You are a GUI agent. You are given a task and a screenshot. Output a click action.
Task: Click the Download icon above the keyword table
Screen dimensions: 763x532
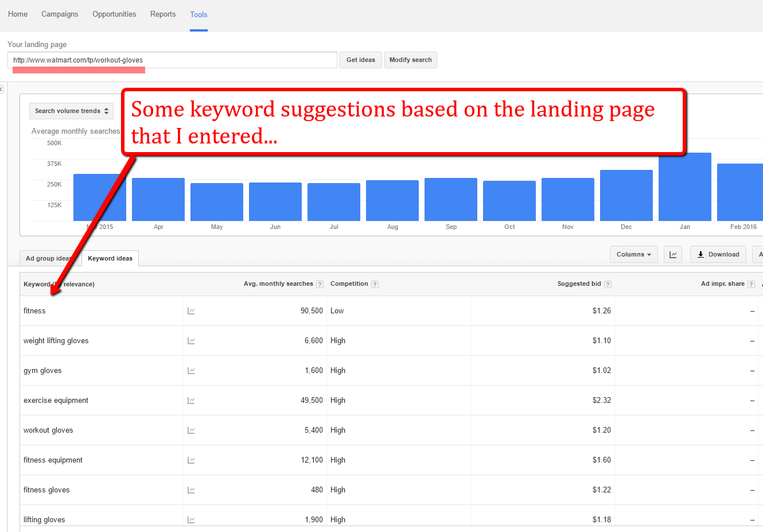coord(718,254)
